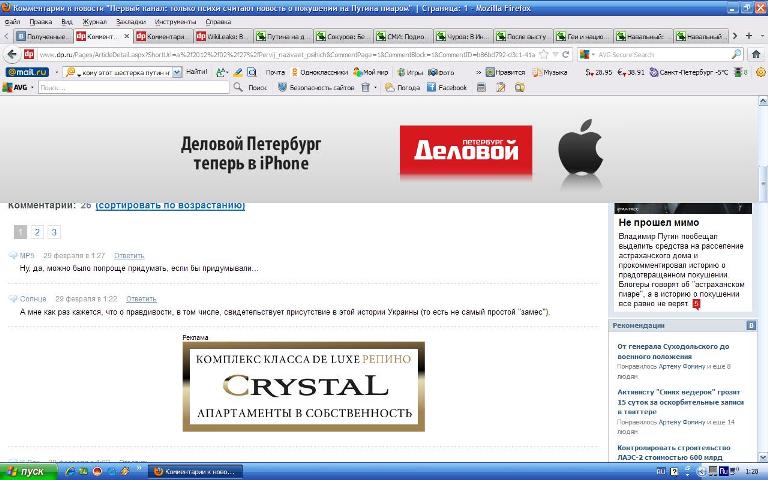Open Мой мир from Mail.ru toolbar

pyautogui.click(x=371, y=72)
